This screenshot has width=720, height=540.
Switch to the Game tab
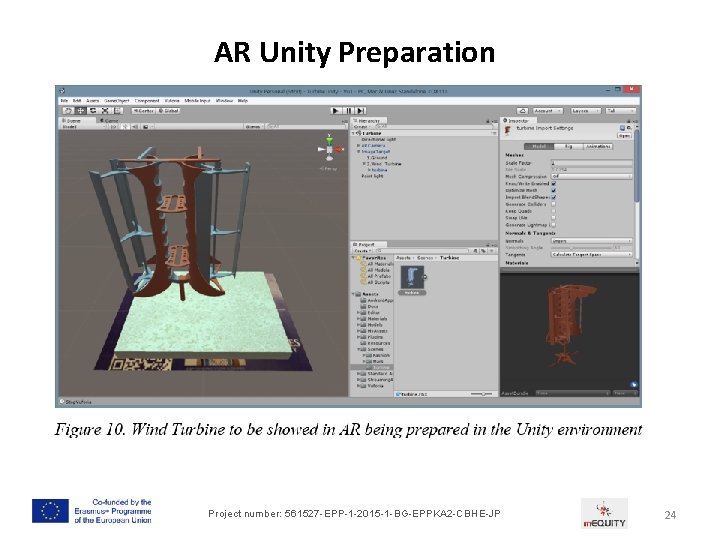coord(109,120)
